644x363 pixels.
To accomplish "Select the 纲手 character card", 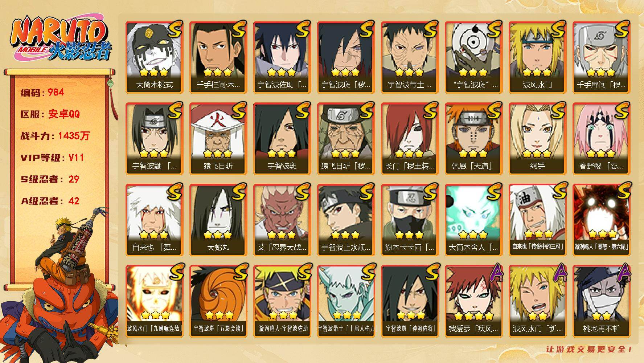I will 537,138.
